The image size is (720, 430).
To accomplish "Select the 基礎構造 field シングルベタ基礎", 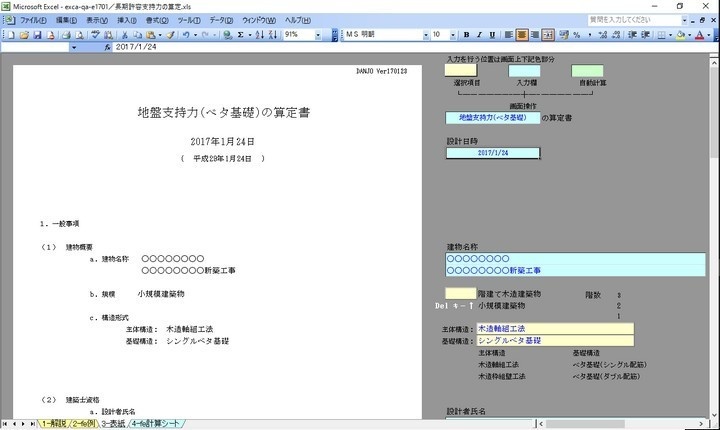I will click(555, 340).
